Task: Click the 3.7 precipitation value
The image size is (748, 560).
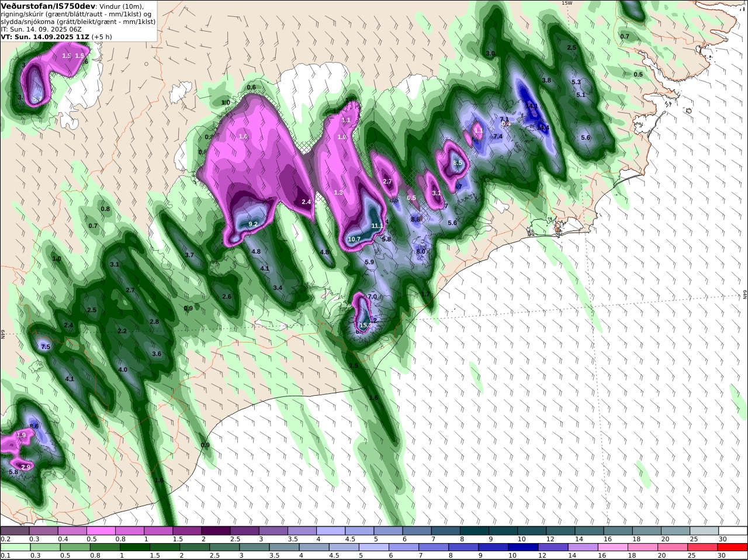Action: click(189, 255)
